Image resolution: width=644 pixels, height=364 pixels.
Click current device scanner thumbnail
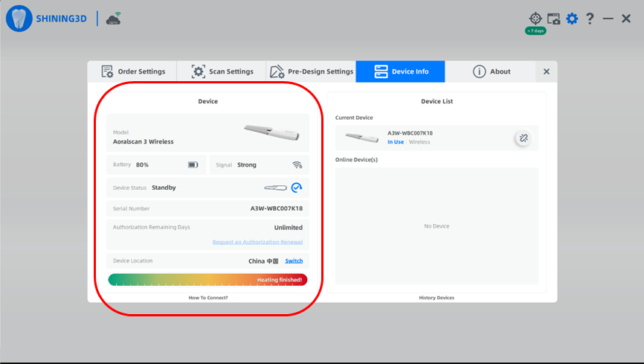pos(362,138)
